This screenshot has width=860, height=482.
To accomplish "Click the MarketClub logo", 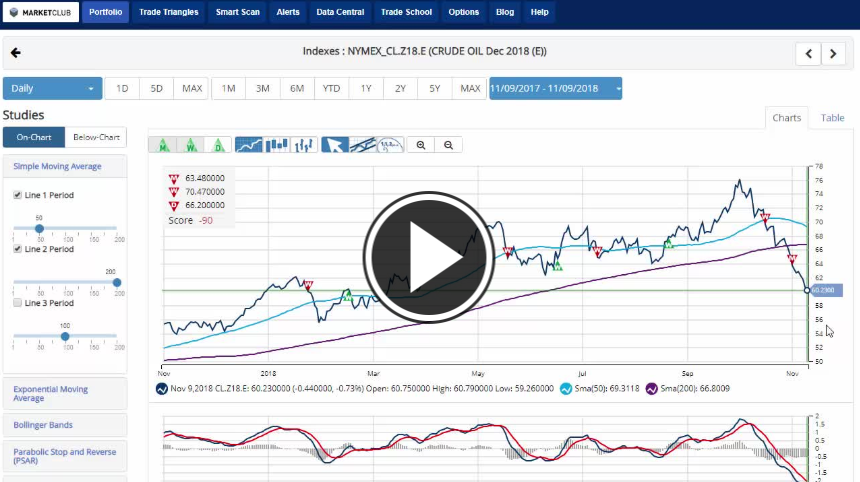I will (41, 12).
